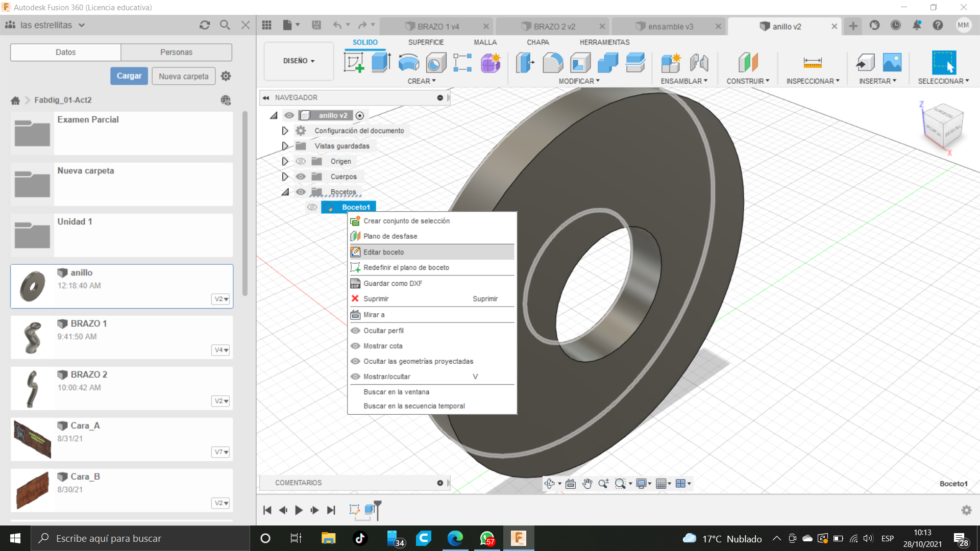980x551 pixels.
Task: Switch to the SUPERFICIE ribbon tab
Action: [426, 42]
